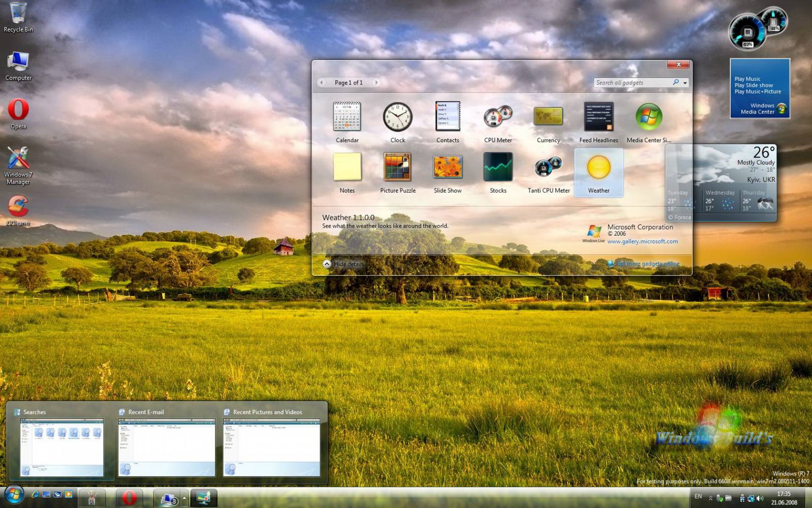Select the Stocks gadget icon
Viewport: 812px width, 508px height.
click(498, 167)
